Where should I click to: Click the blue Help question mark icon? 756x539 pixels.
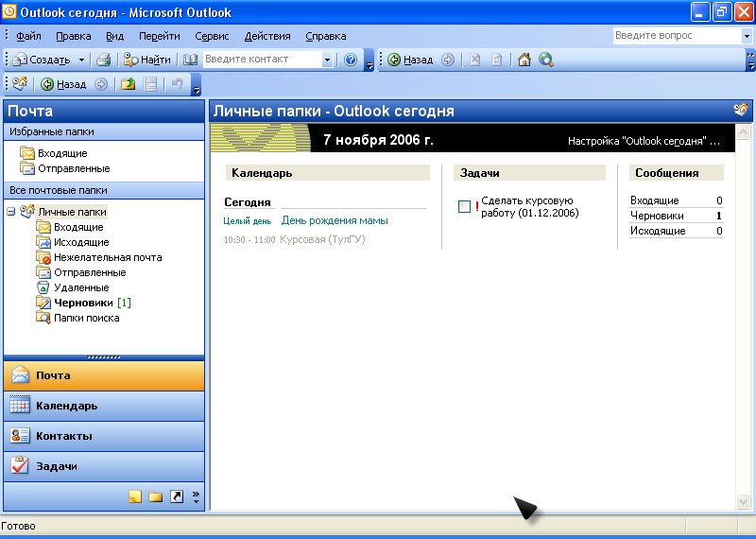tap(351, 60)
